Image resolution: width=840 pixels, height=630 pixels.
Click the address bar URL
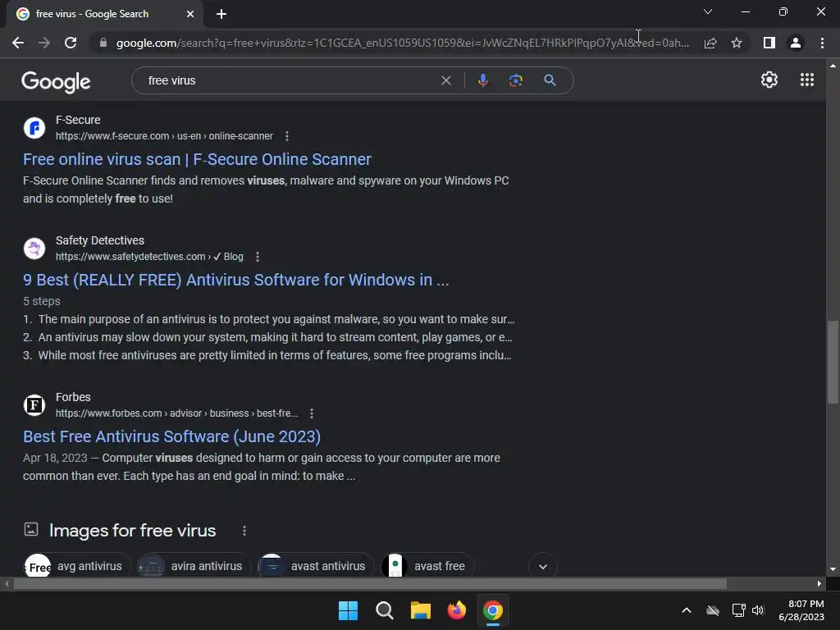(402, 43)
